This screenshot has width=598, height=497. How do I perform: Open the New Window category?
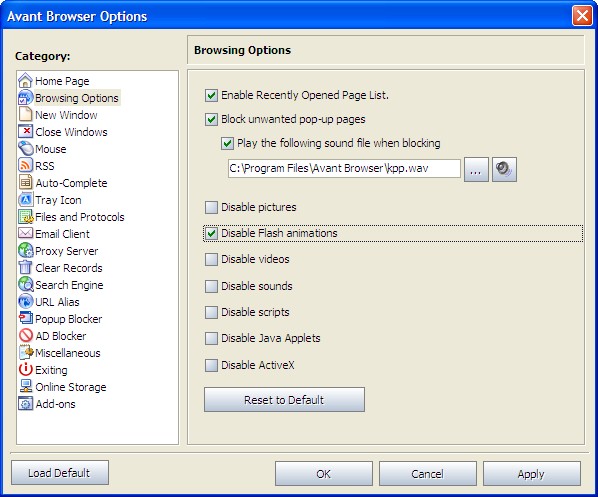66,115
